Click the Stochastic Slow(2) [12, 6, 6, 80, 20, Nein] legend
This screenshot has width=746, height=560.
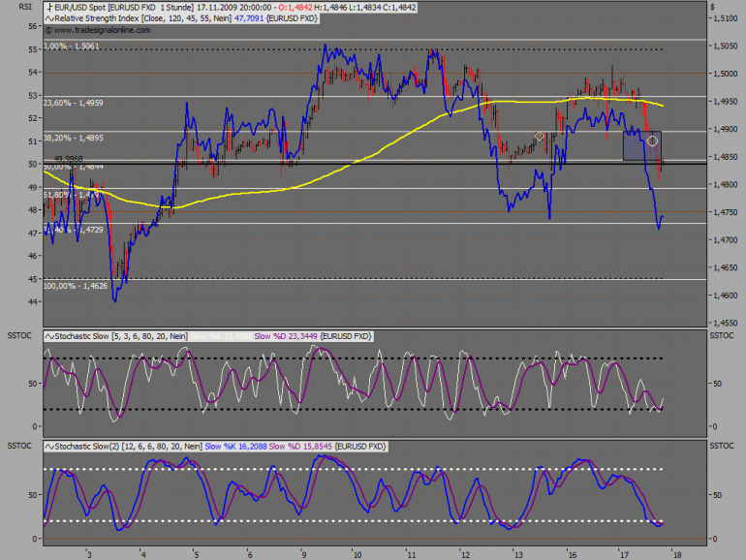pyautogui.click(x=129, y=447)
